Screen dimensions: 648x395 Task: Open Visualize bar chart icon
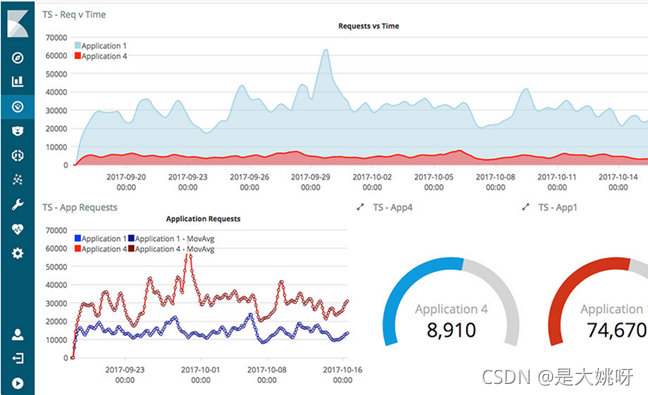point(17,81)
